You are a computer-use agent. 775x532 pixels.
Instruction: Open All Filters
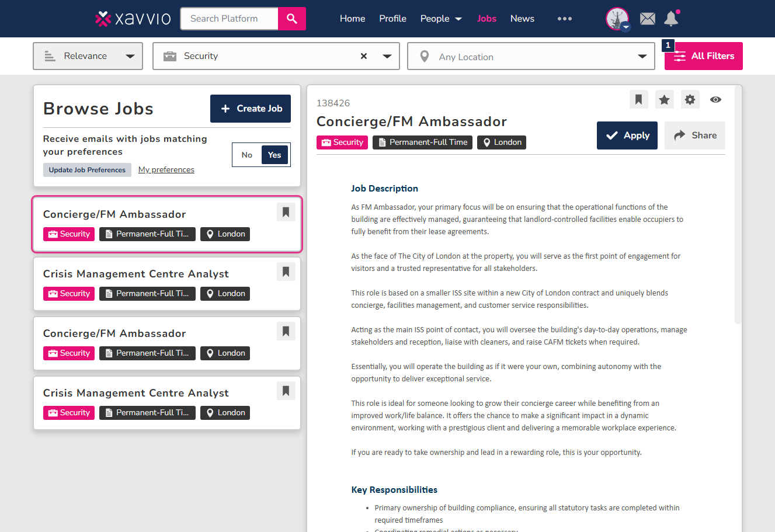(704, 56)
